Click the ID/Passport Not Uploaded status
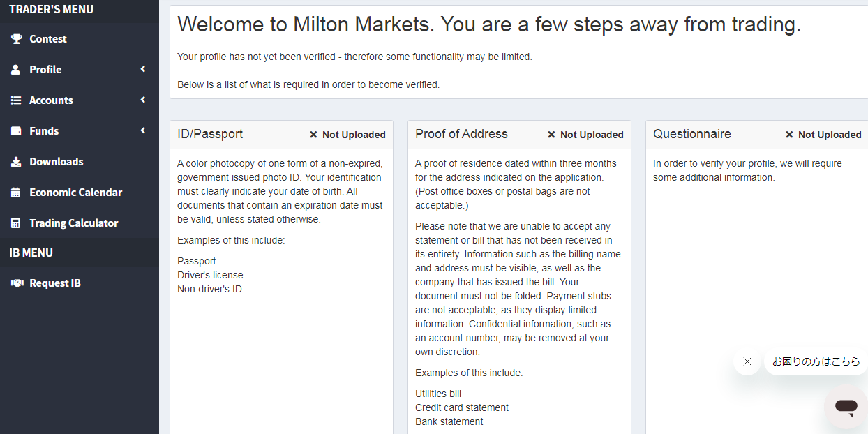The width and height of the screenshot is (868, 434). tap(347, 135)
